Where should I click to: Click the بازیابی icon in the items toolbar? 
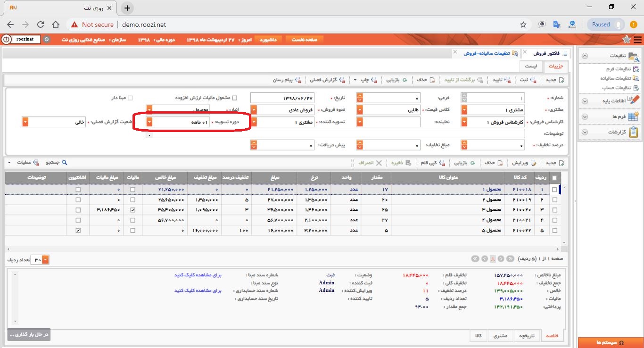pos(473,163)
